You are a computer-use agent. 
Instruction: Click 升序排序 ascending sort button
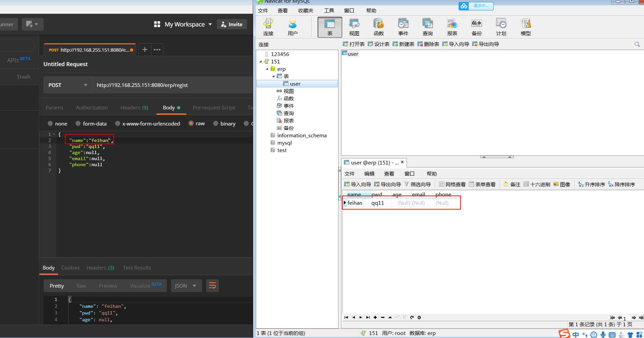coord(592,184)
